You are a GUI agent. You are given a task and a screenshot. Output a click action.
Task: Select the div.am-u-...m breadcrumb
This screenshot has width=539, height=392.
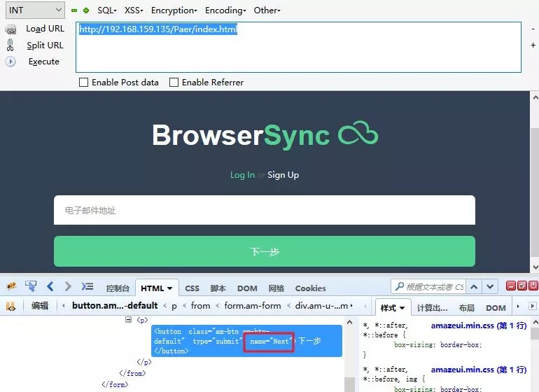[321, 306]
